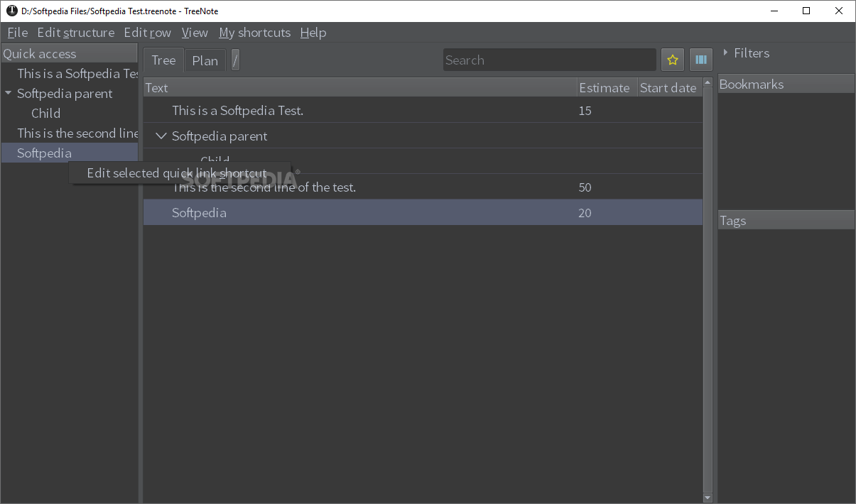Sort by the Start date column header

670,87
